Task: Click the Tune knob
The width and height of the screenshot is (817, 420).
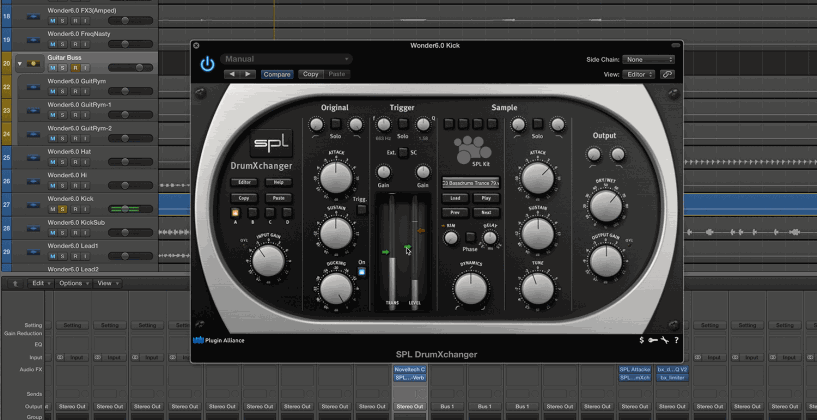Action: tap(538, 288)
